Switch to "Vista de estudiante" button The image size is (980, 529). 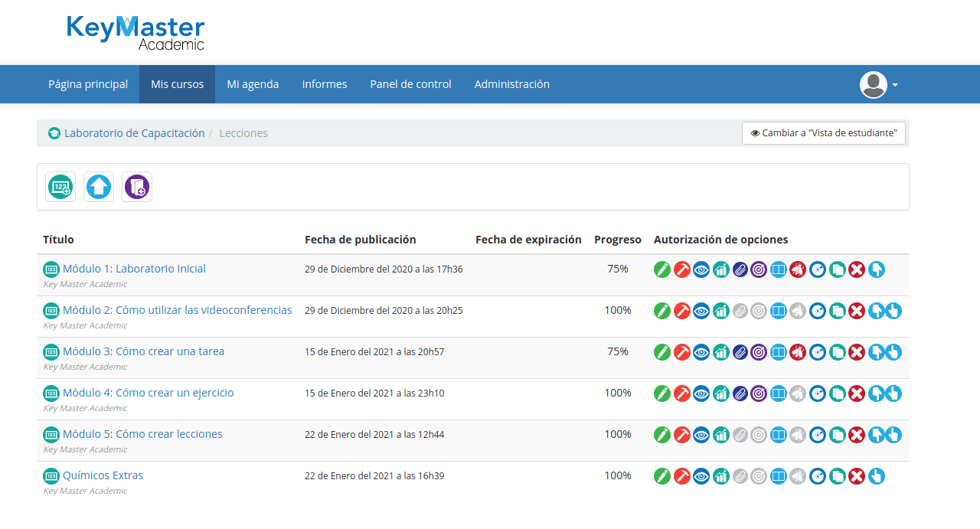[824, 133]
